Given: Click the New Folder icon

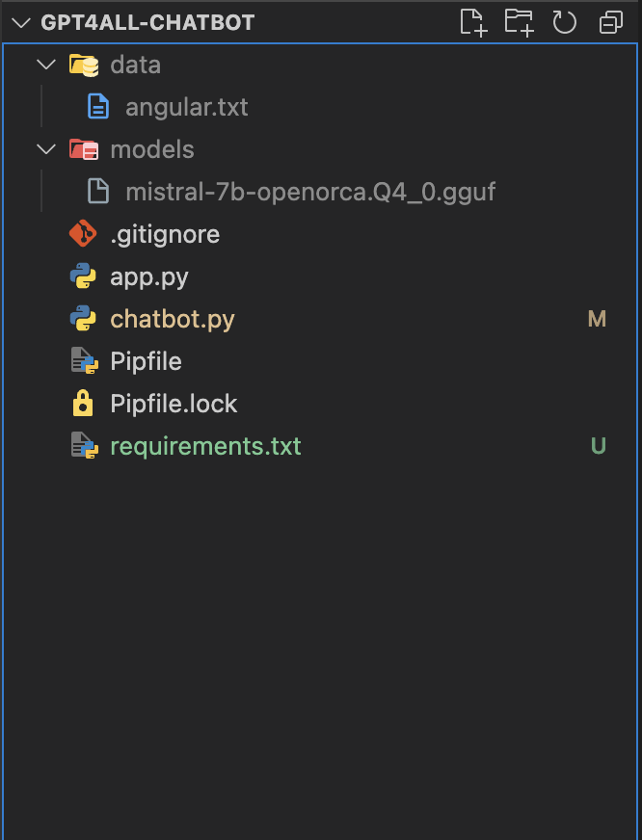Looking at the screenshot, I should pyautogui.click(x=520, y=22).
